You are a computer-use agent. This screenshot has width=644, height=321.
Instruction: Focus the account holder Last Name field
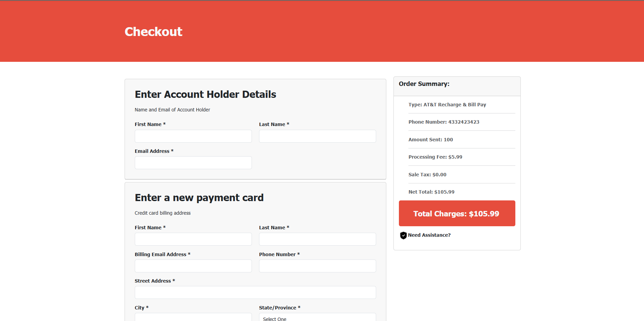tap(317, 136)
